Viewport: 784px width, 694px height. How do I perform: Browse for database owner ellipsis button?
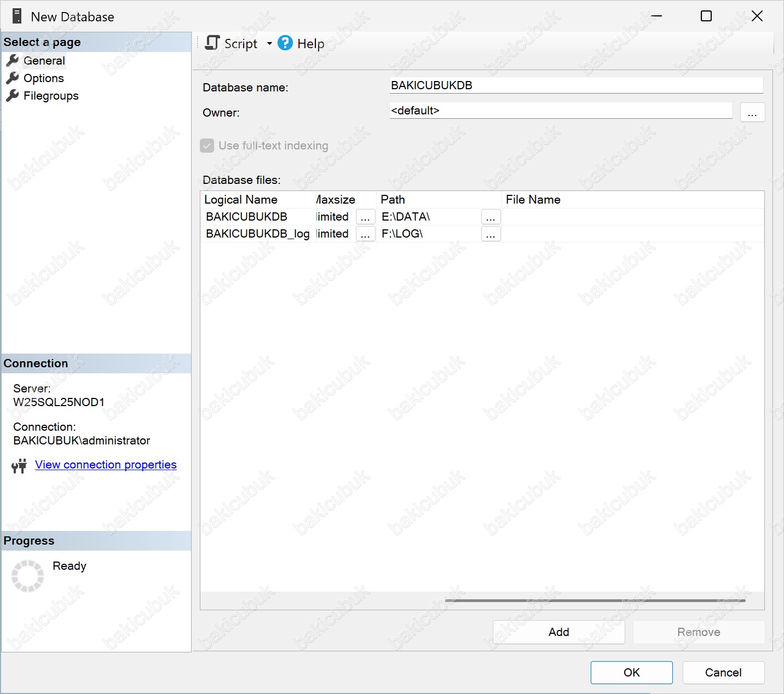752,112
